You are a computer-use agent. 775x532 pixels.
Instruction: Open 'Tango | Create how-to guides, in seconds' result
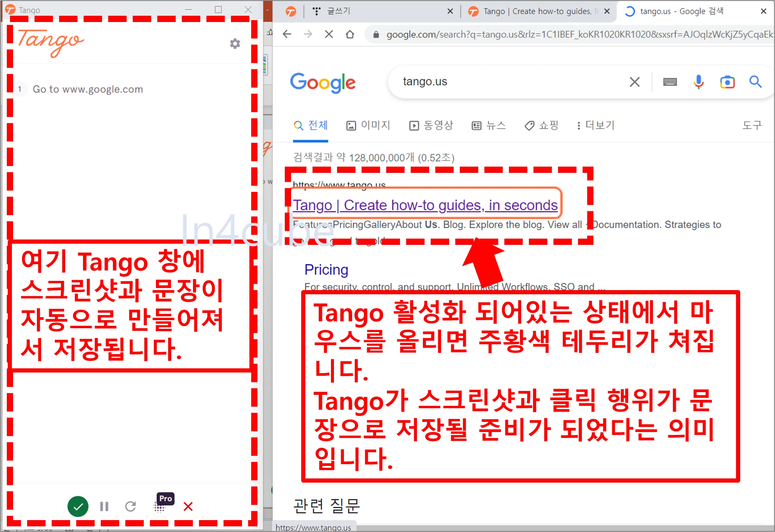click(x=425, y=205)
